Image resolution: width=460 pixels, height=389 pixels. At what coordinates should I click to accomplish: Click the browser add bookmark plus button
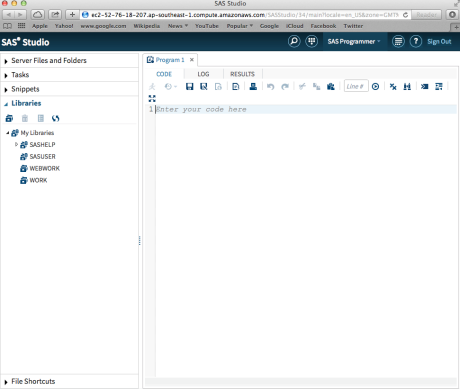click(72, 15)
